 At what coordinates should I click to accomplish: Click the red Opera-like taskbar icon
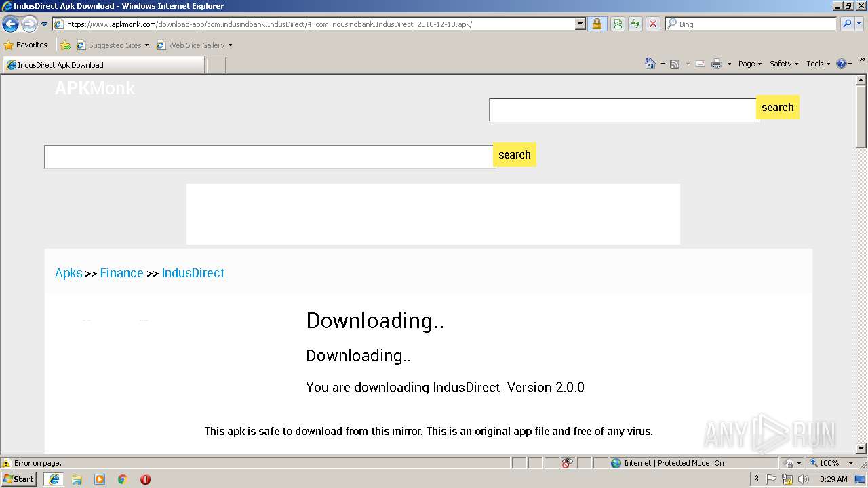(x=145, y=479)
